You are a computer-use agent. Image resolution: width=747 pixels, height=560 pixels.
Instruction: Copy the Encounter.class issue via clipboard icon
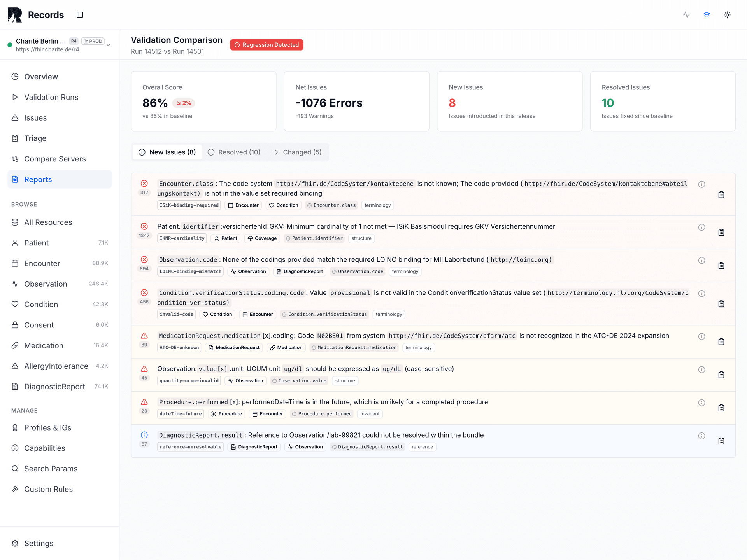pyautogui.click(x=721, y=194)
